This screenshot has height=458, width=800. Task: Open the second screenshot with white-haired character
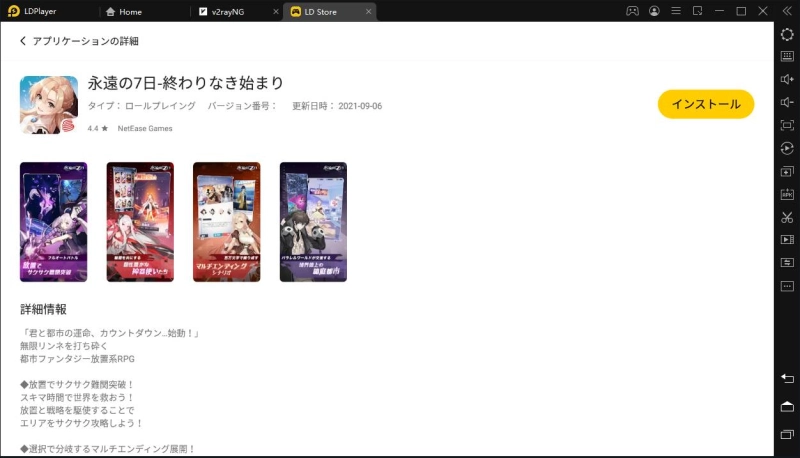pyautogui.click(x=140, y=222)
